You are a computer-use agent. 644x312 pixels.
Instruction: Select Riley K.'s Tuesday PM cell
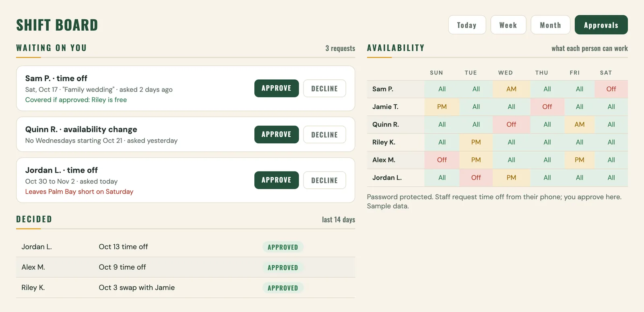(476, 142)
